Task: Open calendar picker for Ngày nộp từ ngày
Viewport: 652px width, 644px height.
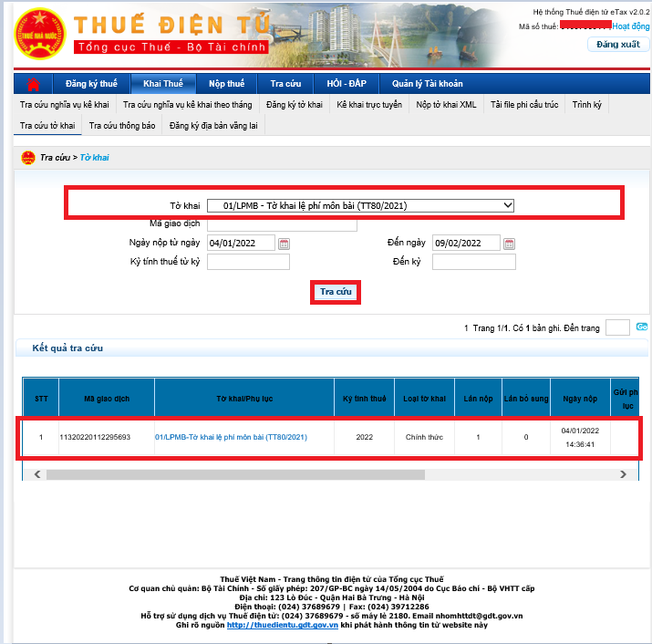Action: pos(284,244)
